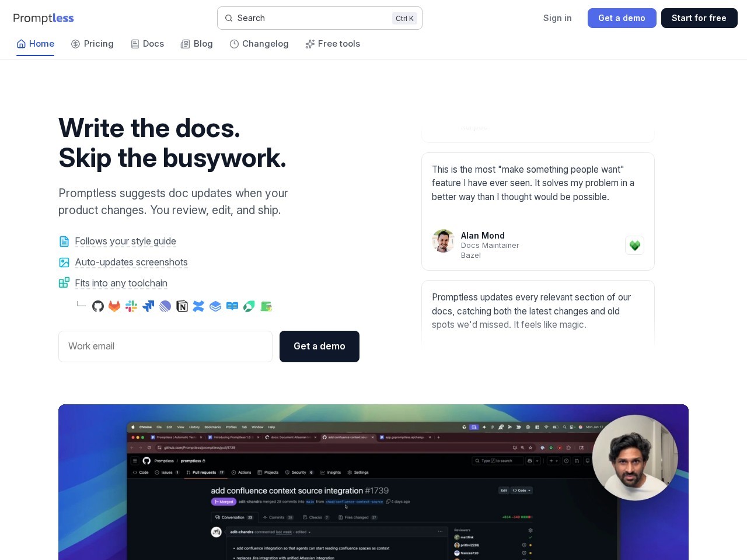This screenshot has width=747, height=560.
Task: Select the green leaf integration icon
Action: click(x=249, y=306)
